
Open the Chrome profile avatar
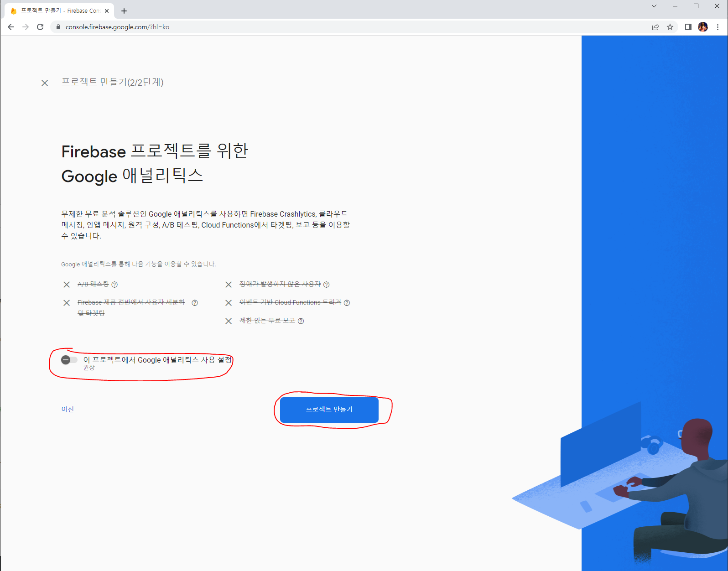703,27
